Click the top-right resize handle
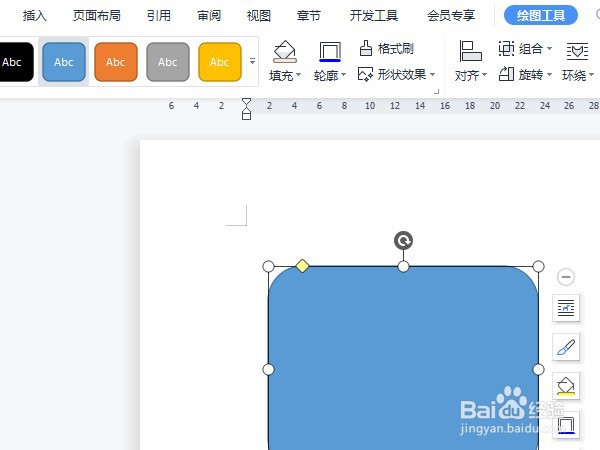The width and height of the screenshot is (600, 450). [538, 266]
